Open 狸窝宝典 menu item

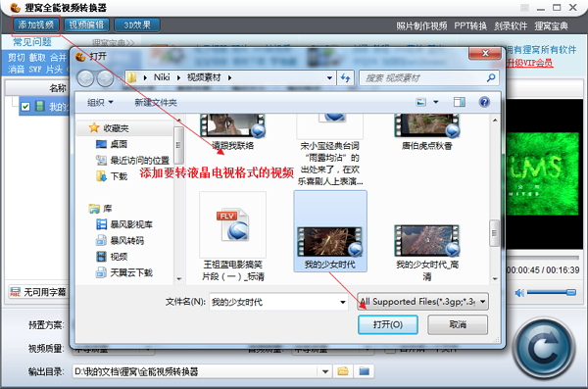pyautogui.click(x=551, y=25)
